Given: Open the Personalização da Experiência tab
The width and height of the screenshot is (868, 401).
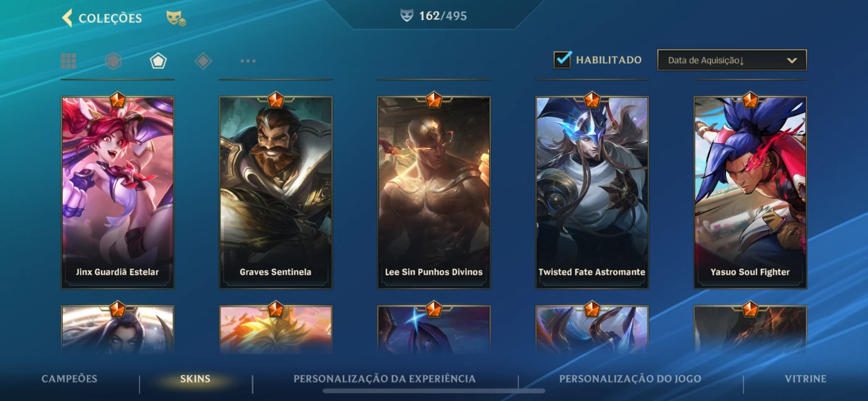Looking at the screenshot, I should 384,379.
